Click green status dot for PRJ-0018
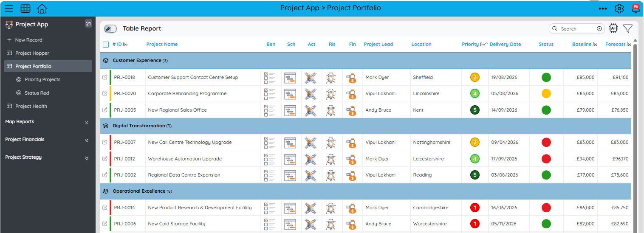 tap(546, 78)
